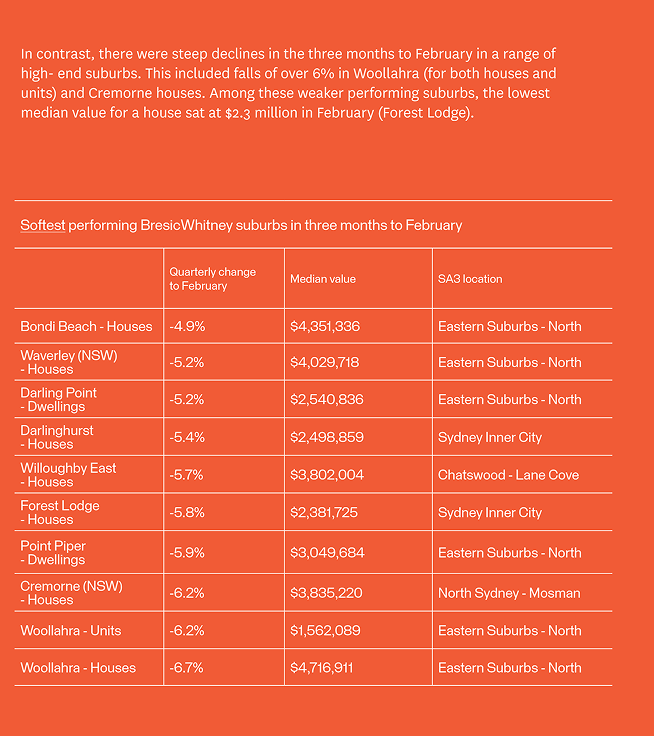
Task: Click the "Chatswood - Lane Cove" location cell
Action: 508,475
